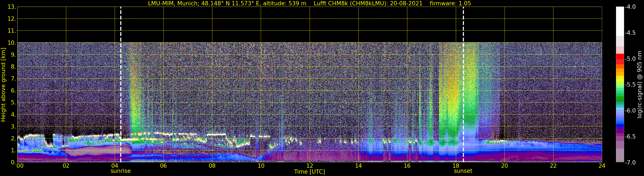Click the '5.' tick on the height axis
Screen dimensions: 644x176
13,103
